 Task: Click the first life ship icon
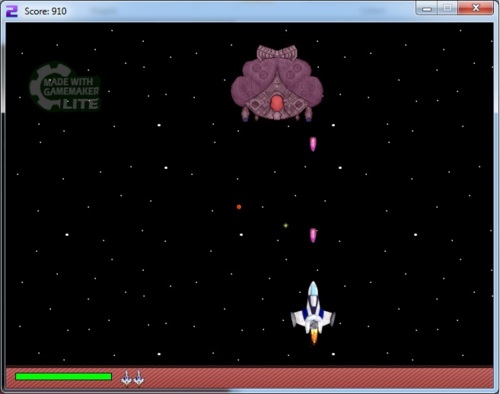(126, 378)
